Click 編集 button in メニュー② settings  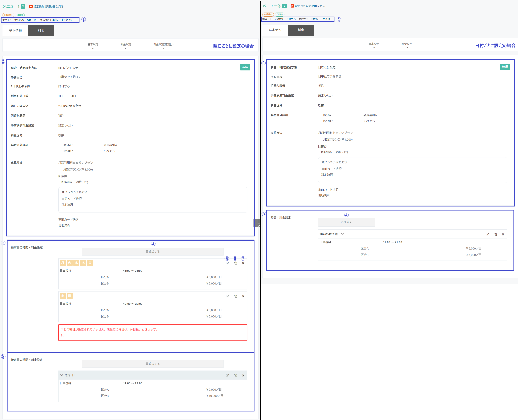(x=505, y=67)
